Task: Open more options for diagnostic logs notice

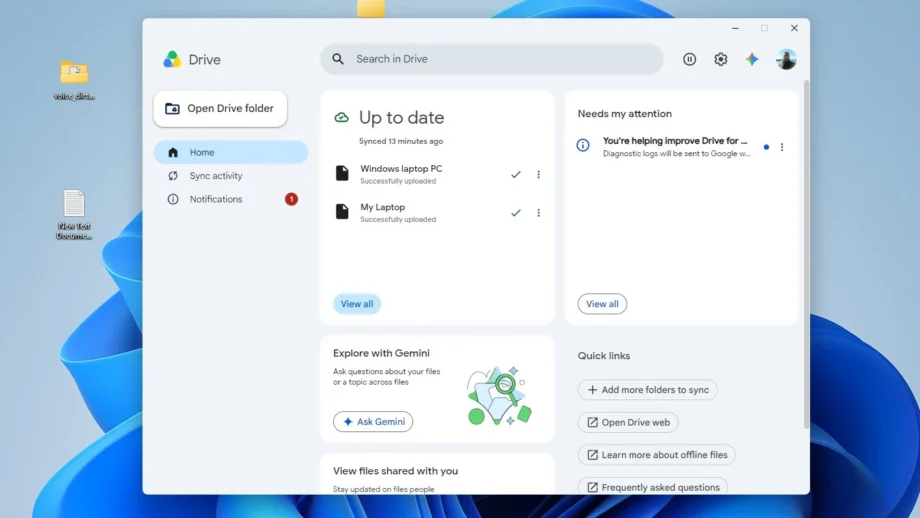Action: (782, 147)
